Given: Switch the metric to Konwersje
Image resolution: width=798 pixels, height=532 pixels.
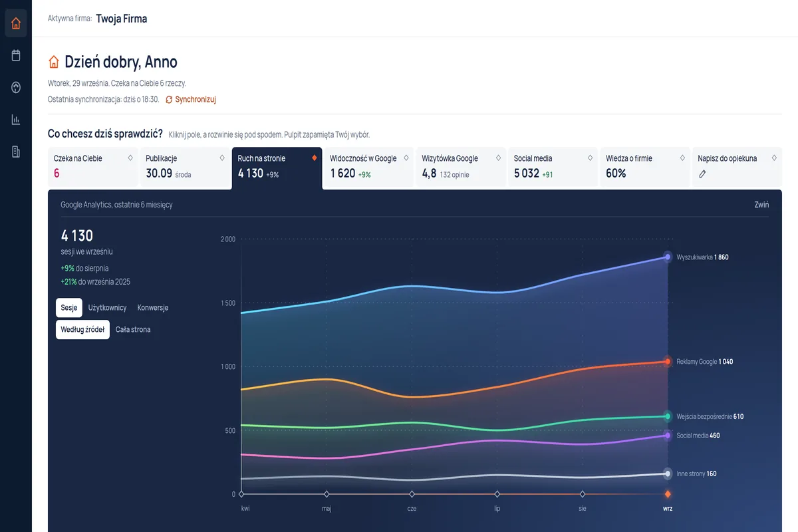Looking at the screenshot, I should coord(153,308).
